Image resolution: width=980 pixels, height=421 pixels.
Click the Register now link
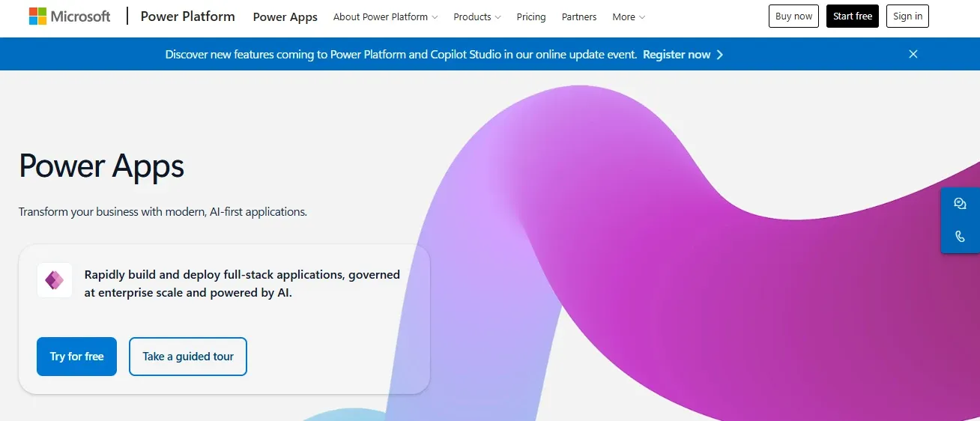click(677, 55)
